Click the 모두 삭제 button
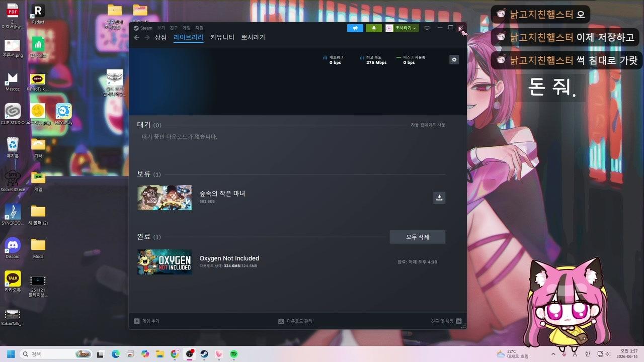 point(418,237)
